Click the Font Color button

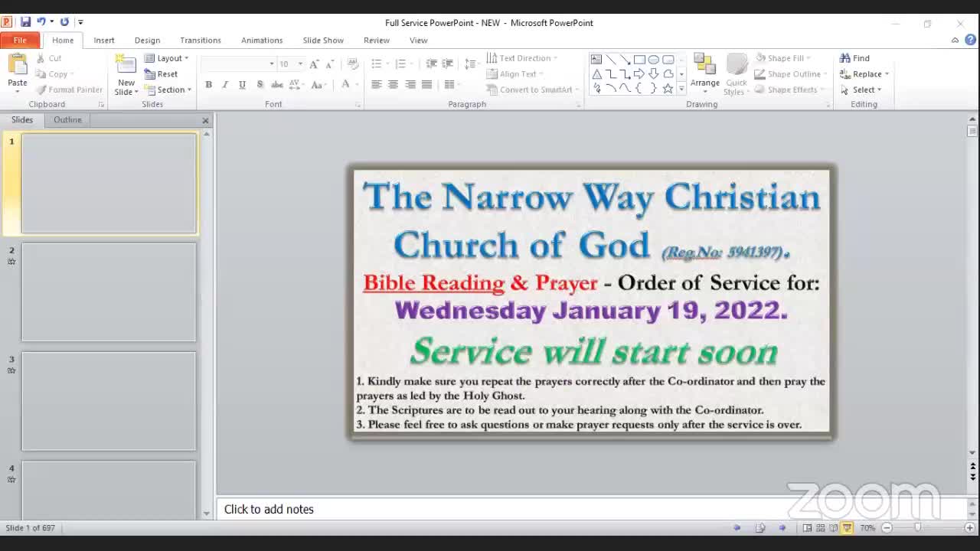click(346, 85)
